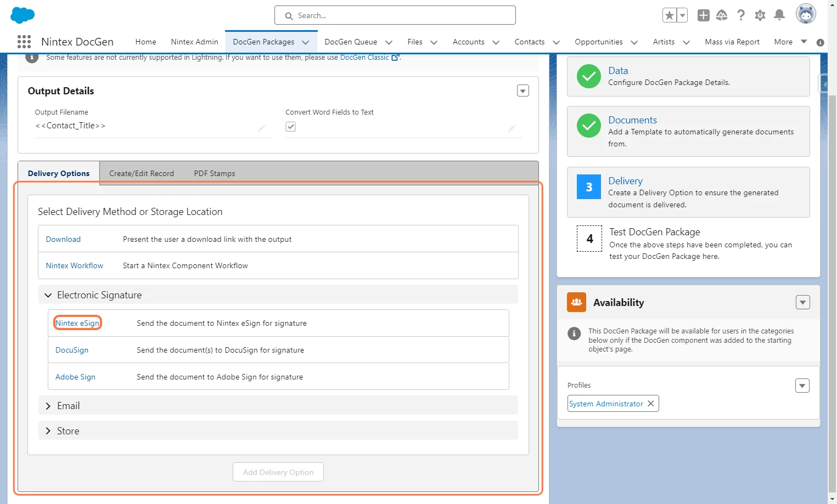Open the Availability card dropdown
The image size is (837, 504).
[803, 302]
